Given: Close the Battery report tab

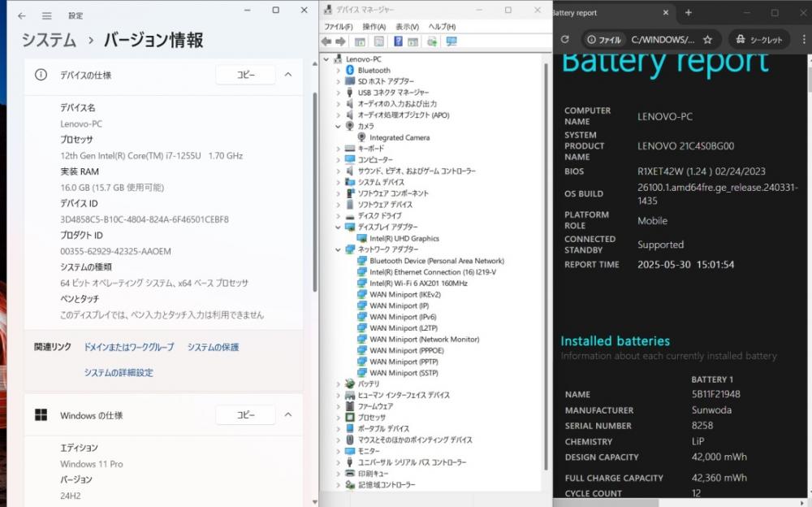Looking at the screenshot, I should tap(666, 12).
